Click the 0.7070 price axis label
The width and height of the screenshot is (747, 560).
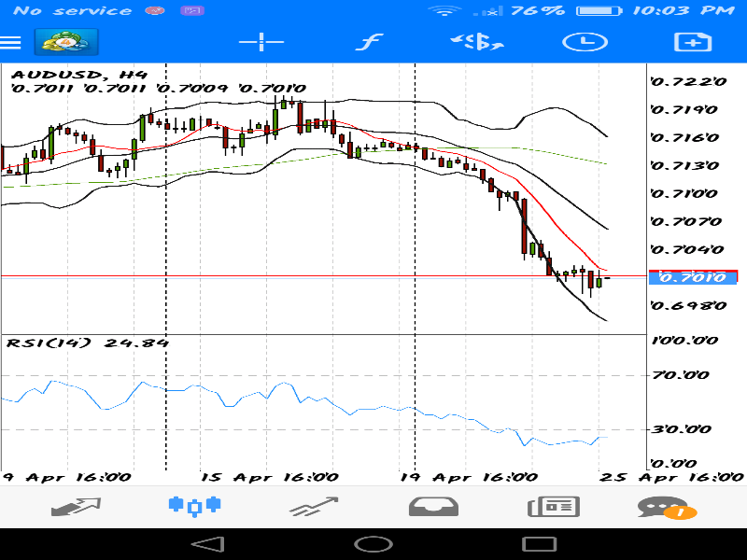pyautogui.click(x=686, y=221)
